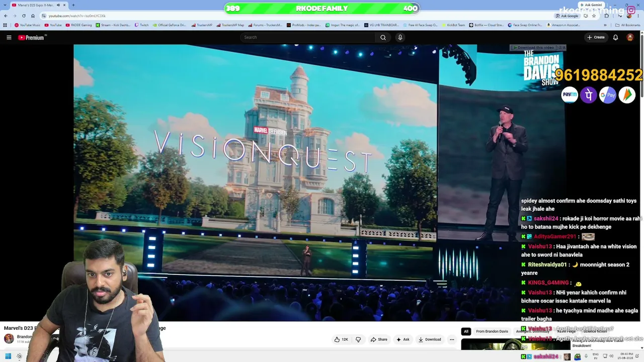The width and height of the screenshot is (644, 362).
Task: Click the browser address bar URL
Action: (x=77, y=16)
